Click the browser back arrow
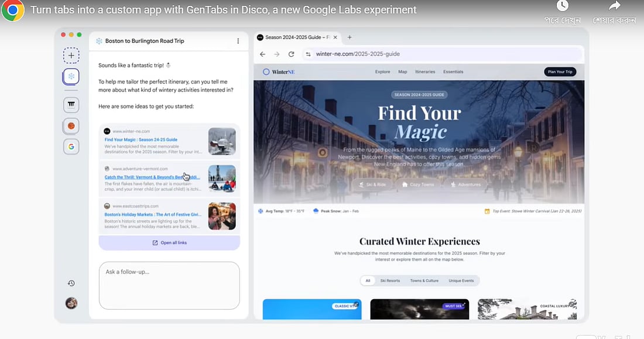Screen dimensions: 644x339 click(263, 54)
